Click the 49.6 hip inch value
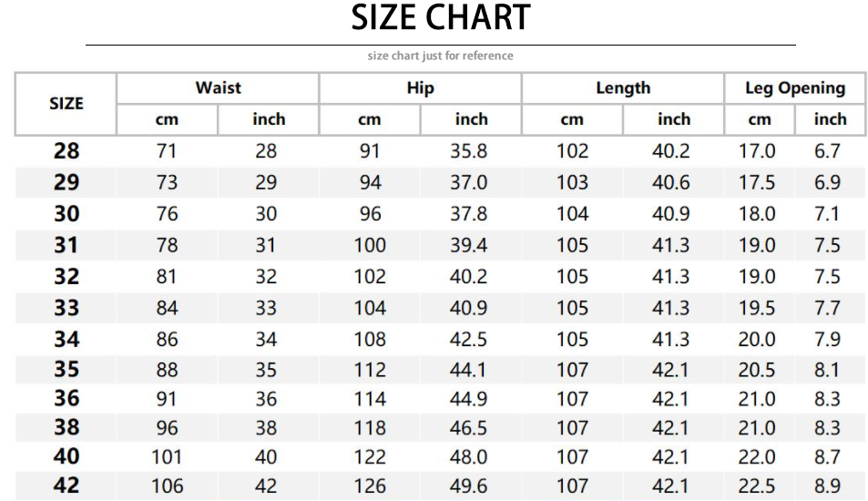Image resolution: width=868 pixels, height=501 pixels. (x=468, y=486)
